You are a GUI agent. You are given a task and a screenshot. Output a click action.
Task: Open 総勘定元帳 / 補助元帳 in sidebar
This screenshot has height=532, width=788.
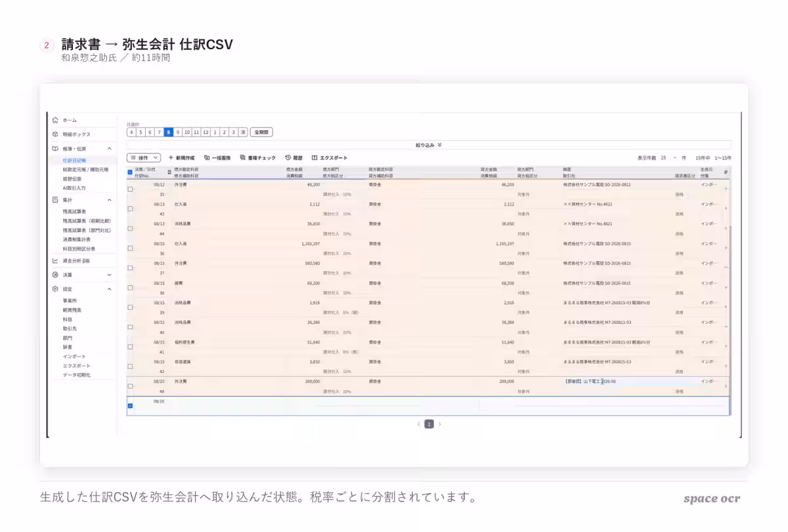85,169
